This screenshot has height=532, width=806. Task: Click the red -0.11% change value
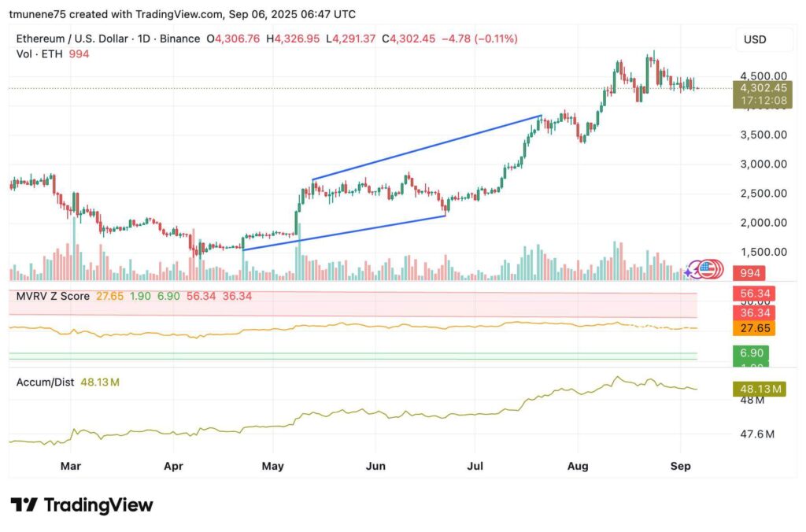coord(494,36)
